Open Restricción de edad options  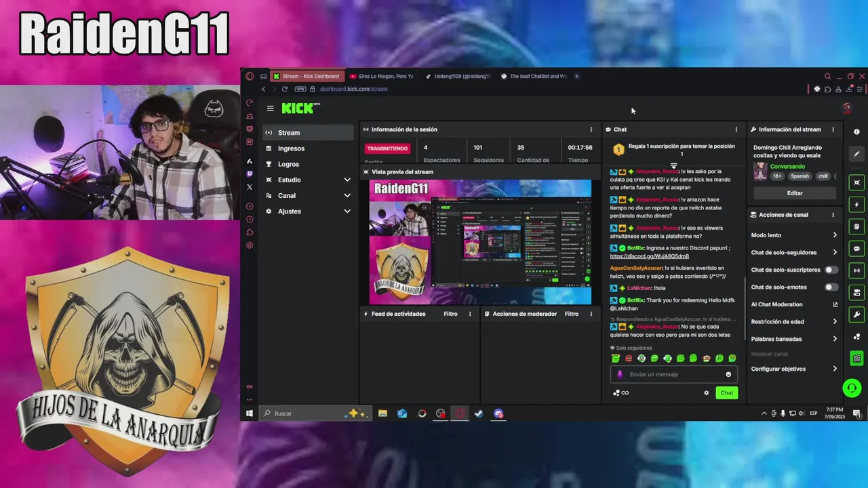[x=793, y=321]
